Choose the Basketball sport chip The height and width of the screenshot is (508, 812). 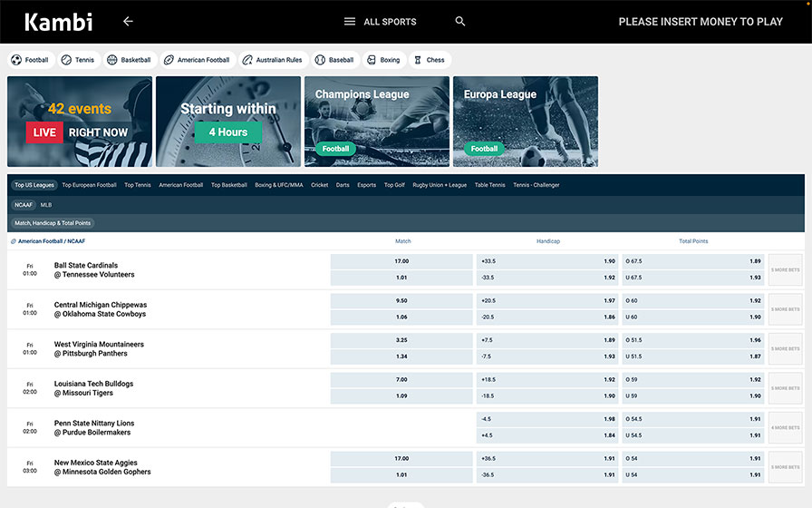click(130, 60)
